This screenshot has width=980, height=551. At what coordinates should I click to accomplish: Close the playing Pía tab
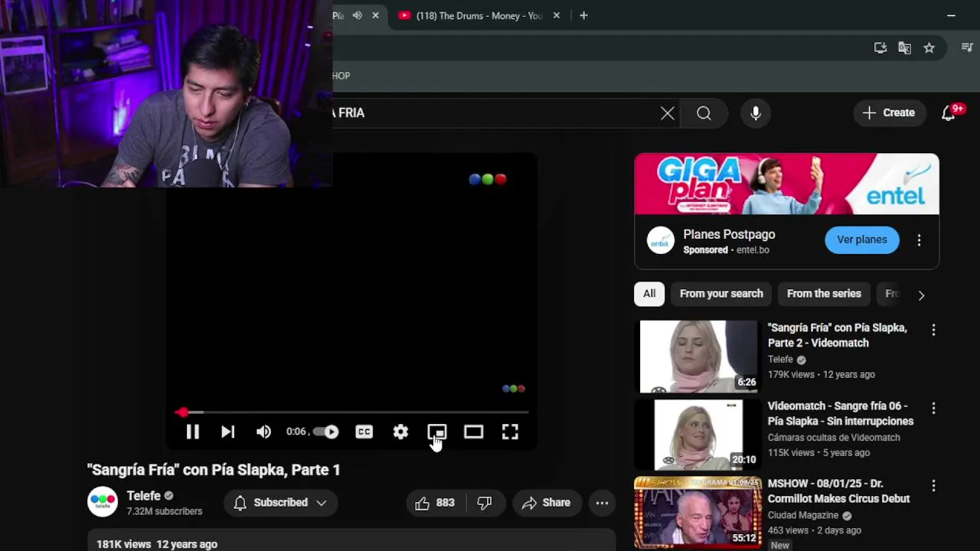(375, 15)
